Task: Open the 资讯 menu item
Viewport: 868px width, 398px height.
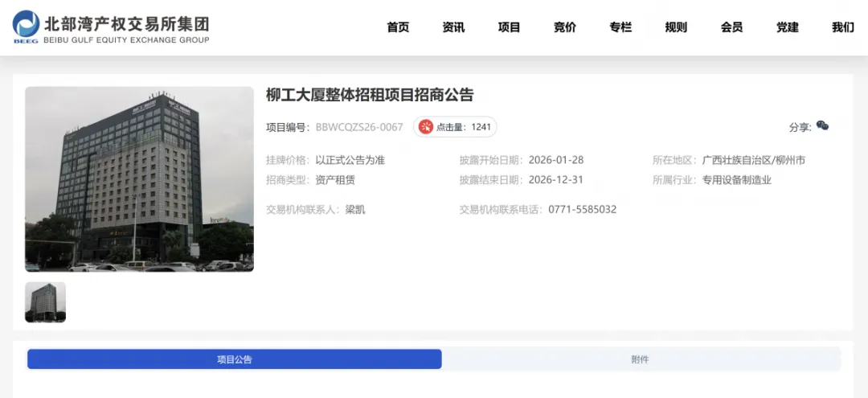Action: click(x=453, y=27)
